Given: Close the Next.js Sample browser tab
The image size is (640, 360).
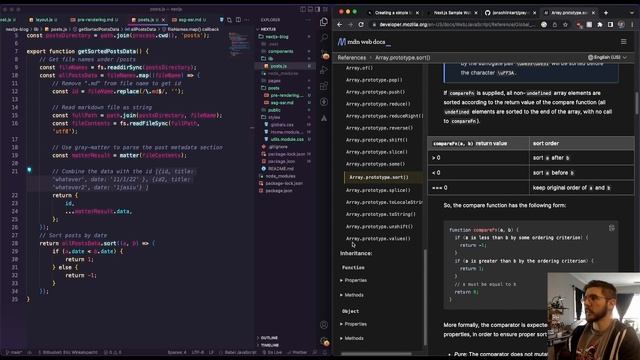Looking at the screenshot, I should tap(476, 13).
